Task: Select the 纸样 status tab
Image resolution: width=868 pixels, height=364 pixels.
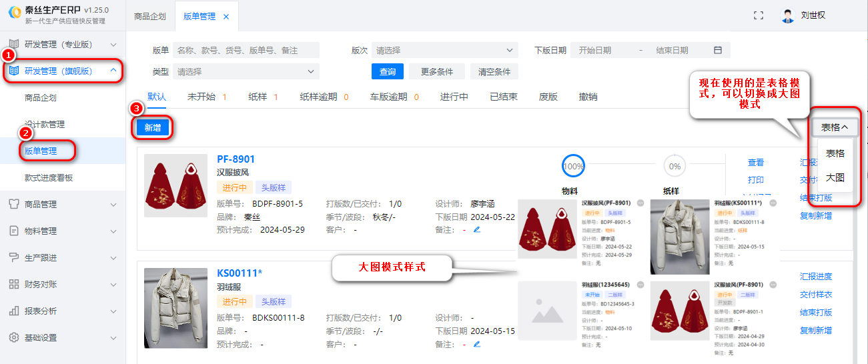Action: (263, 97)
